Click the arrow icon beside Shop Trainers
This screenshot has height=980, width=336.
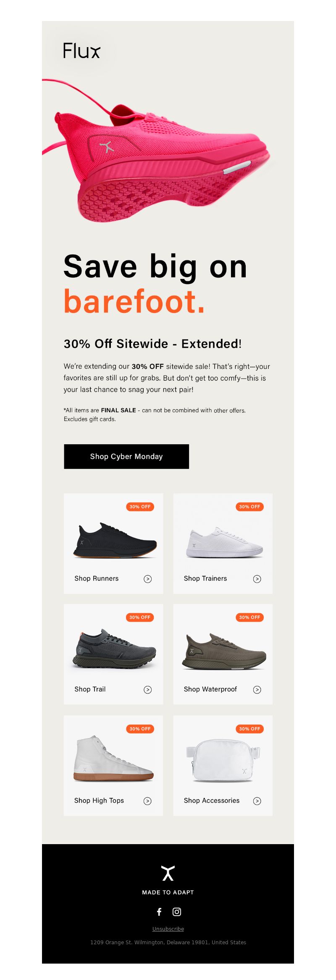(x=257, y=579)
